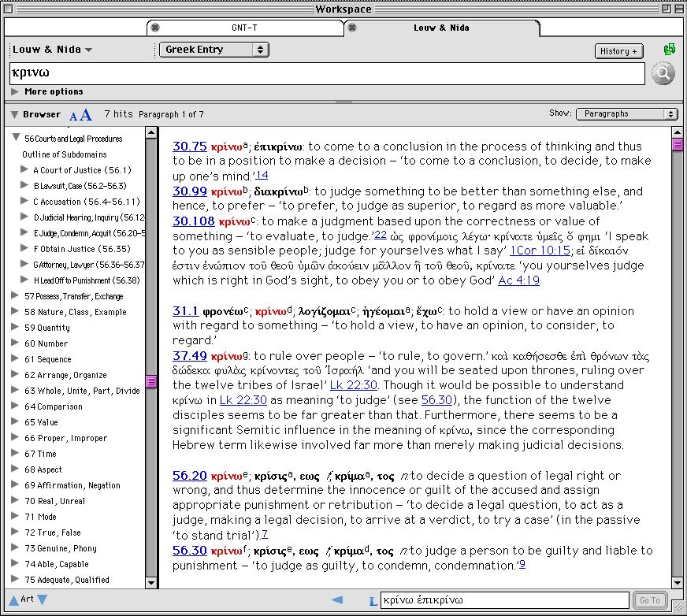
Task: Open the Show Paragraphs dropdown
Action: 626,114
